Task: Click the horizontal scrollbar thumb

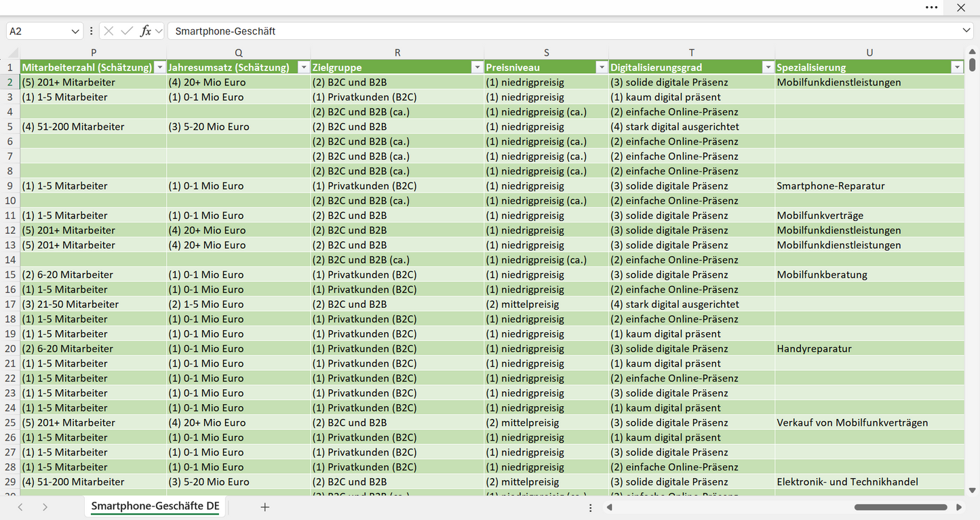Action: (901, 507)
